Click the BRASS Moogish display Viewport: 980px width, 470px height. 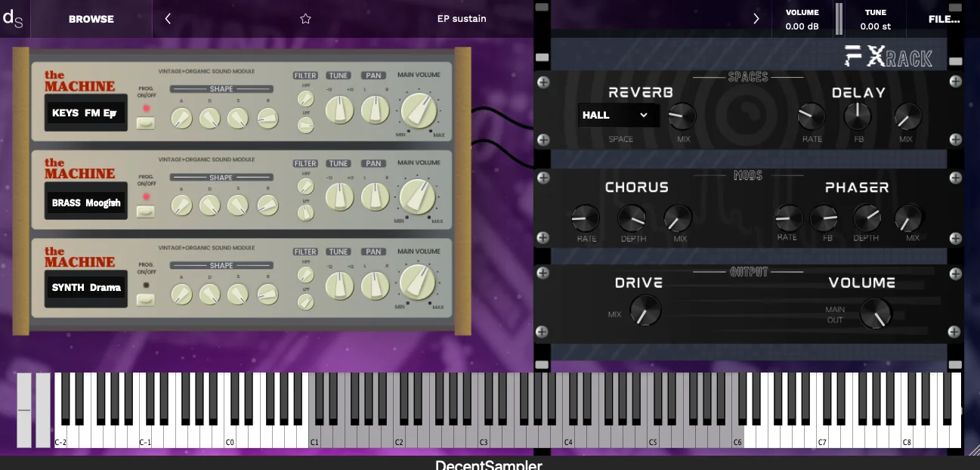click(x=85, y=201)
